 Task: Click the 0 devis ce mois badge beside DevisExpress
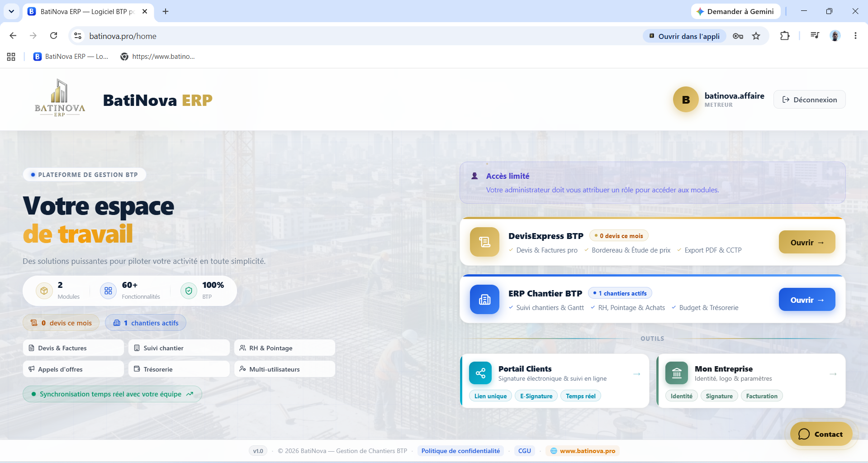coord(619,236)
